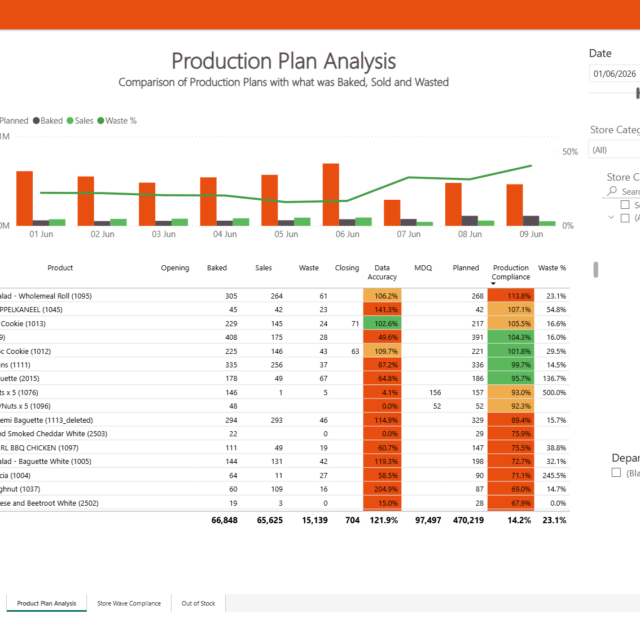This screenshot has height=640, width=640.
Task: Select the orange Planned bar for 06 Jun
Action: tap(331, 195)
